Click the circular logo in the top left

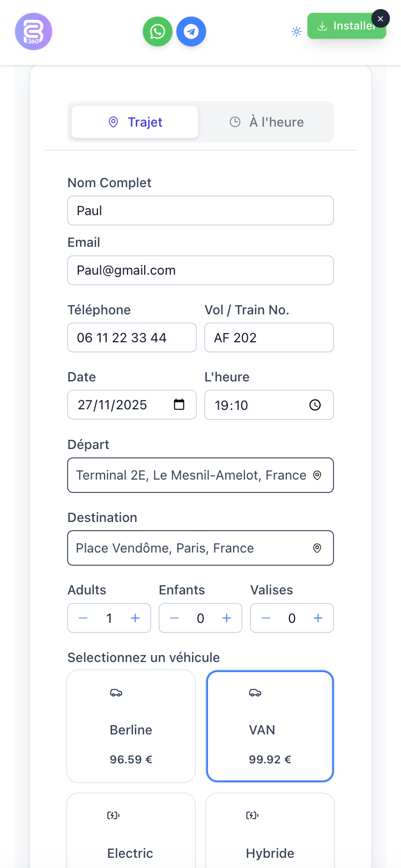pyautogui.click(x=33, y=31)
